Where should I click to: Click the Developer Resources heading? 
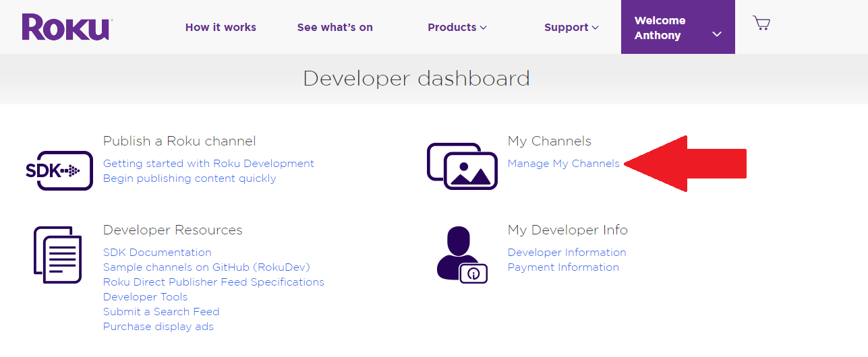coord(173,230)
